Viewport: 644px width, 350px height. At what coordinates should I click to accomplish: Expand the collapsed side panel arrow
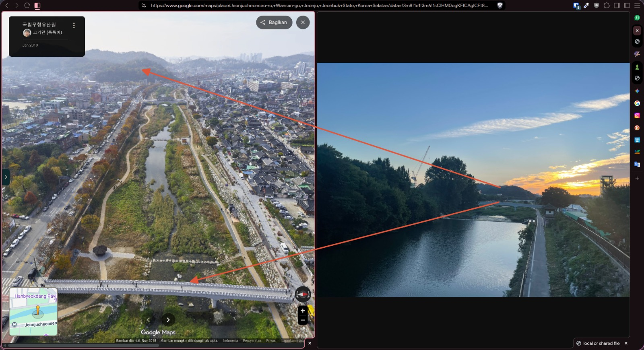coord(6,177)
